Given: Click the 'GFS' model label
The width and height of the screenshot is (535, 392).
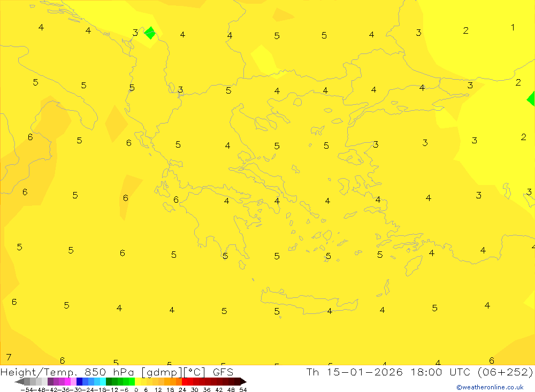Looking at the screenshot, I should click(x=223, y=372).
